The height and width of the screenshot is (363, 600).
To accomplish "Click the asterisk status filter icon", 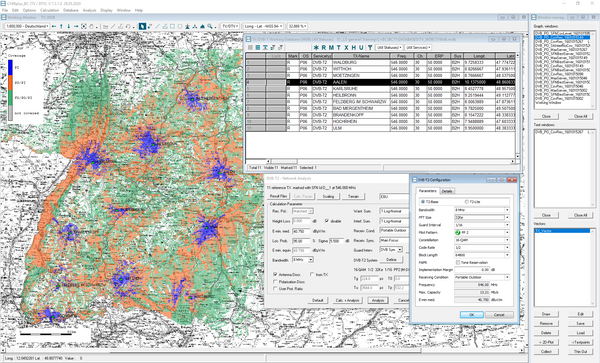I will (316, 47).
